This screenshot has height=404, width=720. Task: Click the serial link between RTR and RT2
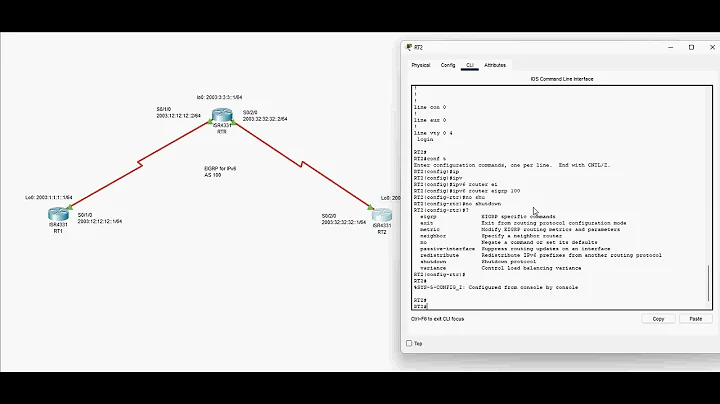(302, 165)
